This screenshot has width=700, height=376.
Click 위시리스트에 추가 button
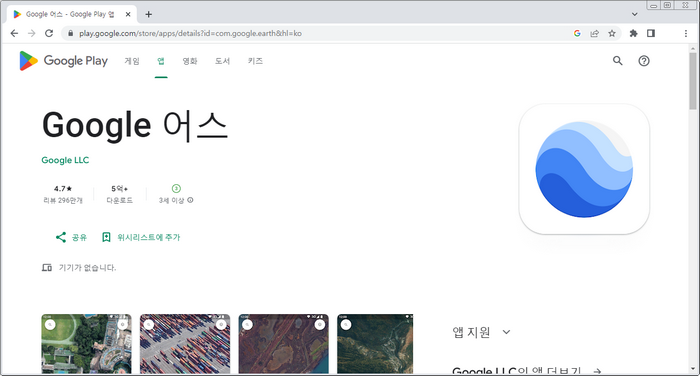click(141, 237)
